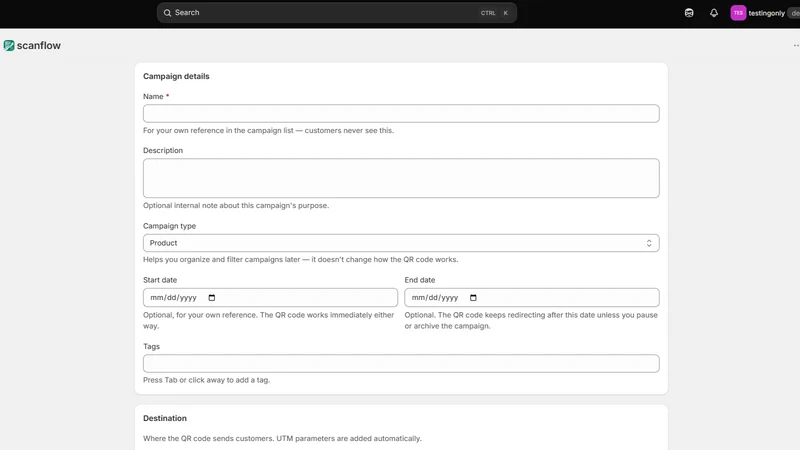Image resolution: width=800 pixels, height=450 pixels.
Task: Focus the Name input field
Action: click(x=401, y=113)
